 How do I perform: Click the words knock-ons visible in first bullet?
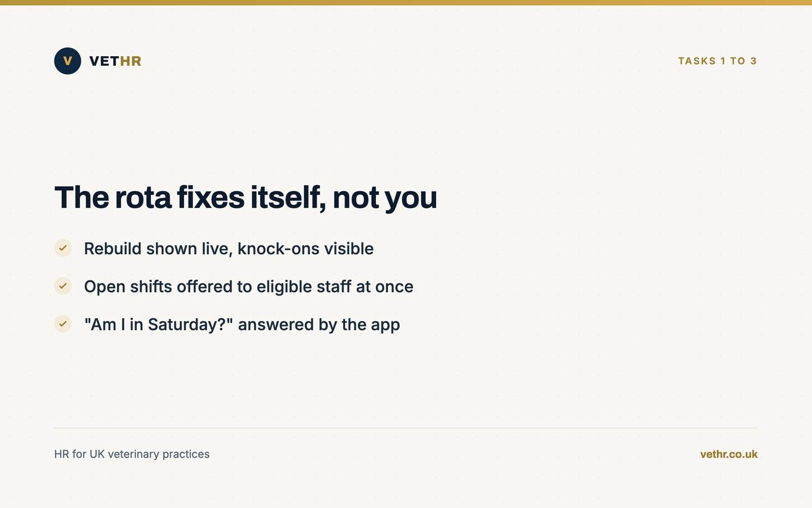(306, 248)
